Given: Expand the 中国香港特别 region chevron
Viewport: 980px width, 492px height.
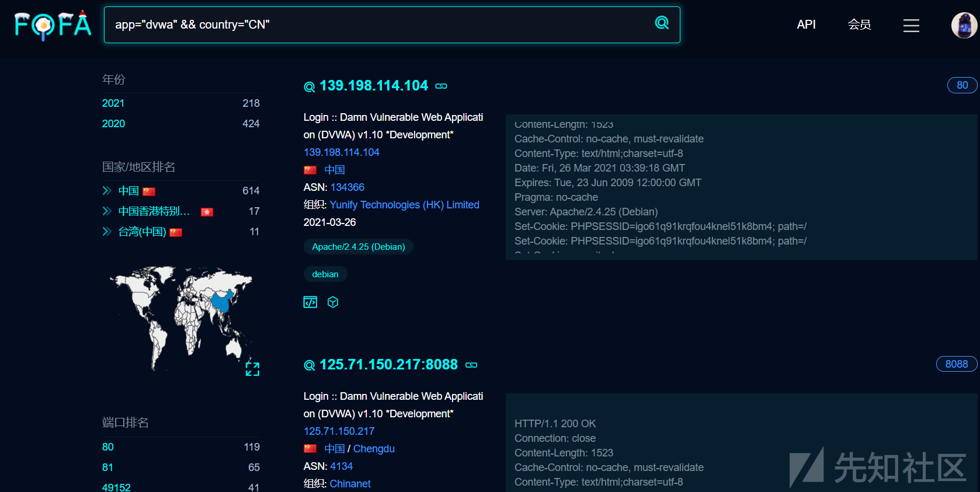Looking at the screenshot, I should [107, 211].
